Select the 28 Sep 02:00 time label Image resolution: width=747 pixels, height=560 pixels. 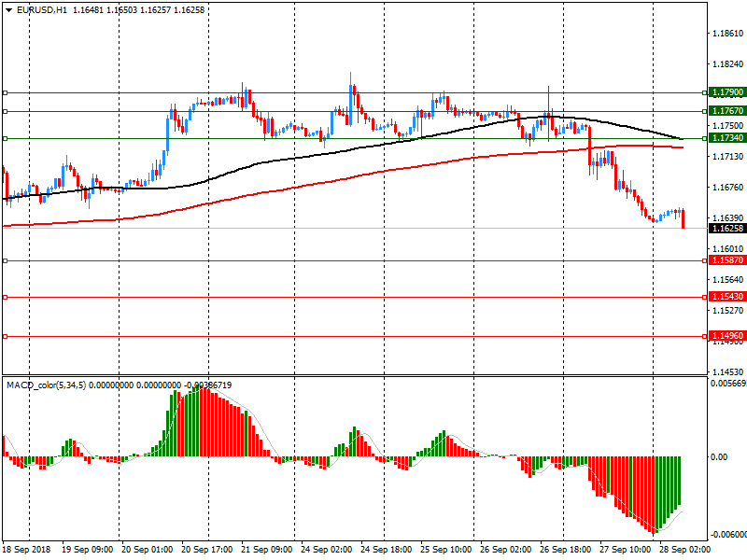tap(684, 552)
